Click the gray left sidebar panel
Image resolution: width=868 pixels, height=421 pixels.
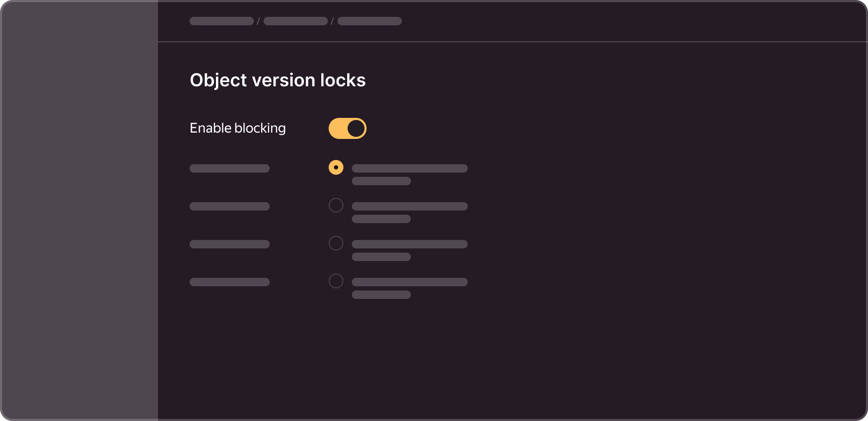click(x=79, y=210)
